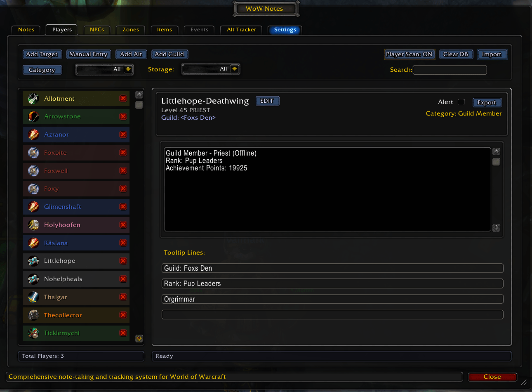Click the Add Target button
The image size is (532, 392).
[42, 54]
